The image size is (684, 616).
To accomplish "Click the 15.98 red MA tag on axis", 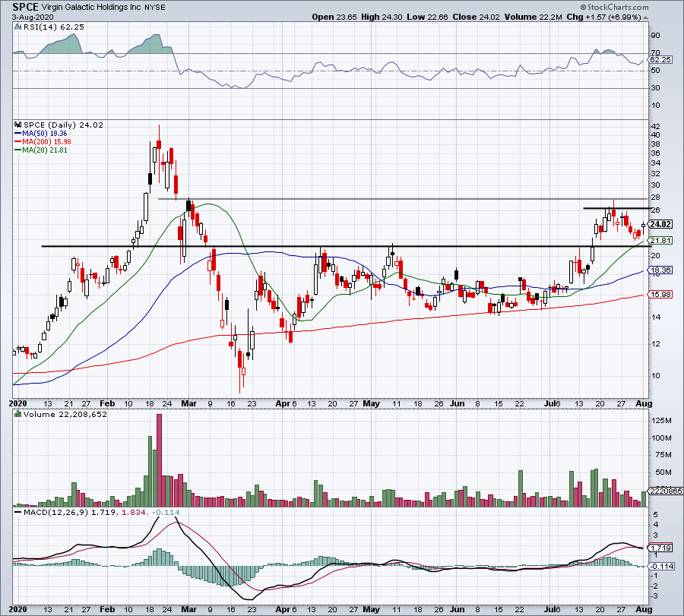I will click(660, 295).
